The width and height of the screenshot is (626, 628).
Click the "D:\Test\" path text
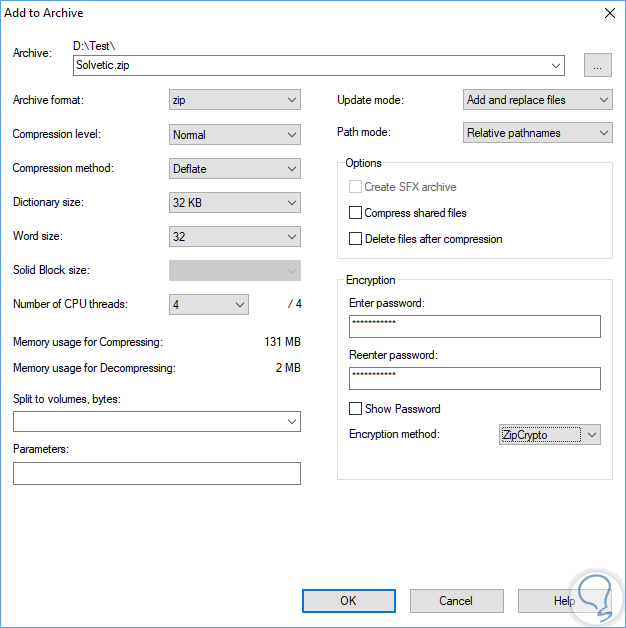[x=94, y=46]
